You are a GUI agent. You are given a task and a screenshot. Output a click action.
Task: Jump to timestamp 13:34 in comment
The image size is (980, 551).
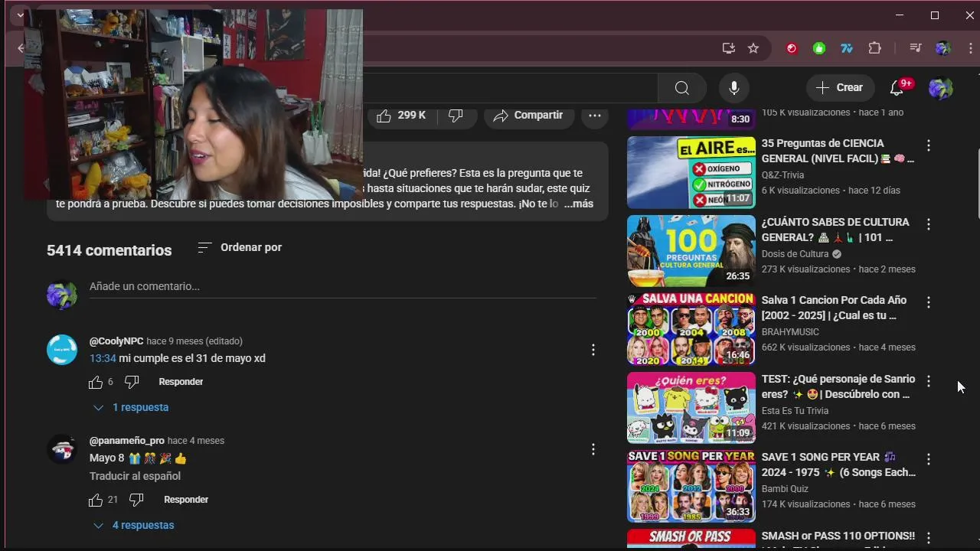103,358
